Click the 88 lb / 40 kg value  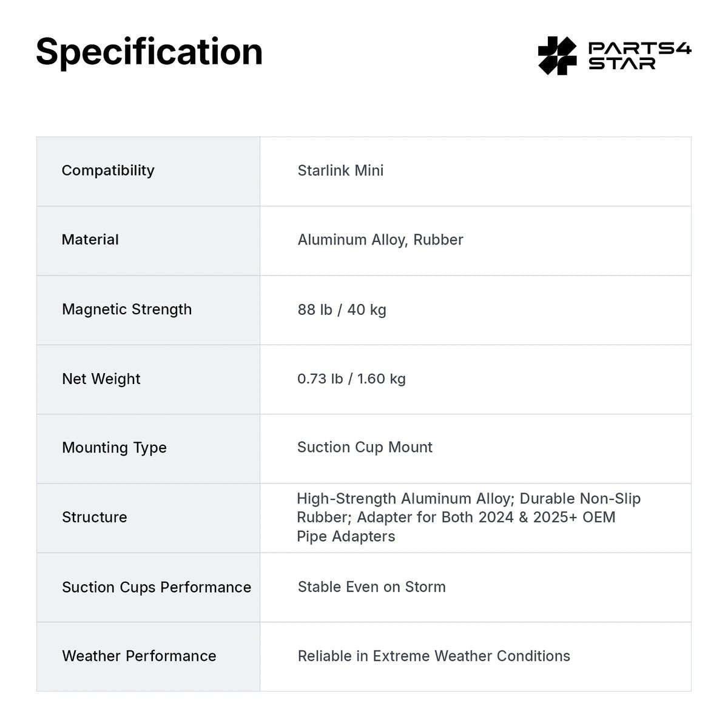pos(342,309)
